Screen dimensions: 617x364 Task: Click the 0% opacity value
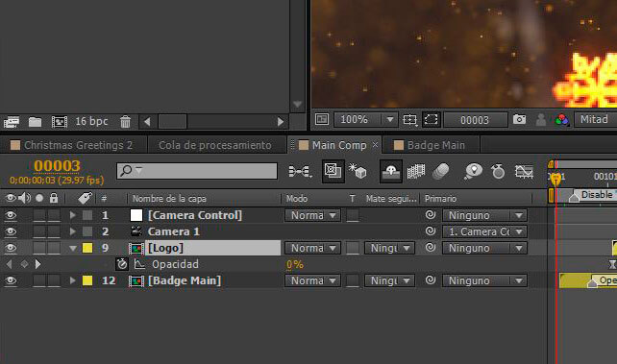(295, 265)
